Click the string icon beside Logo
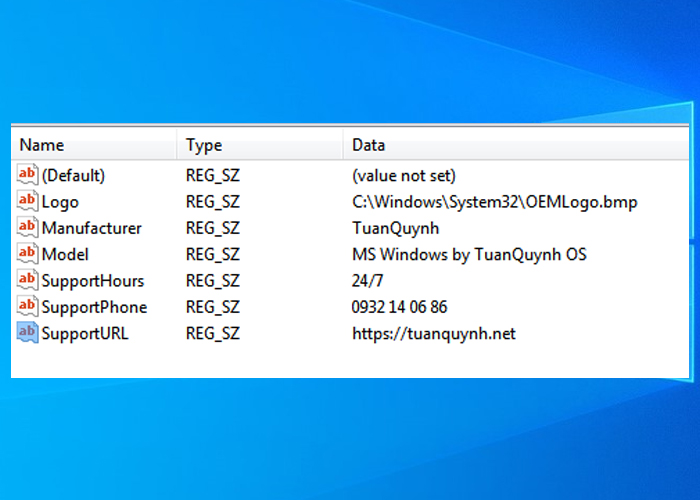The height and width of the screenshot is (500, 700). [x=27, y=200]
